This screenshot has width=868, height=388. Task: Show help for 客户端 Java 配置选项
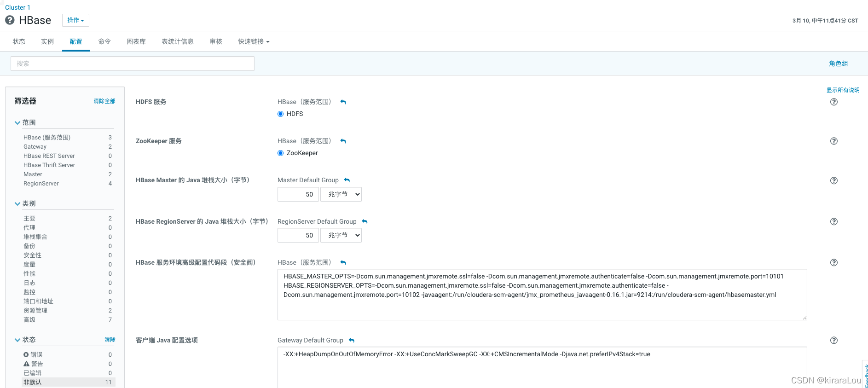[833, 341]
